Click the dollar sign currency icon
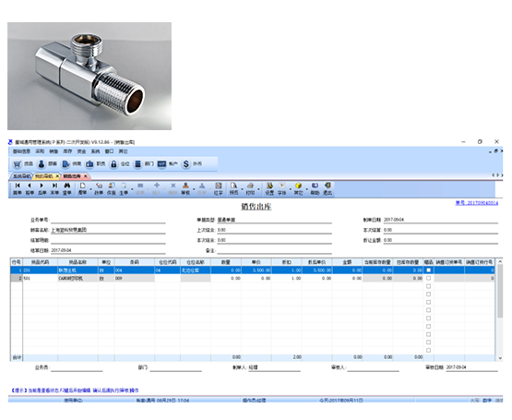The height and width of the screenshot is (420, 512). coord(185,164)
